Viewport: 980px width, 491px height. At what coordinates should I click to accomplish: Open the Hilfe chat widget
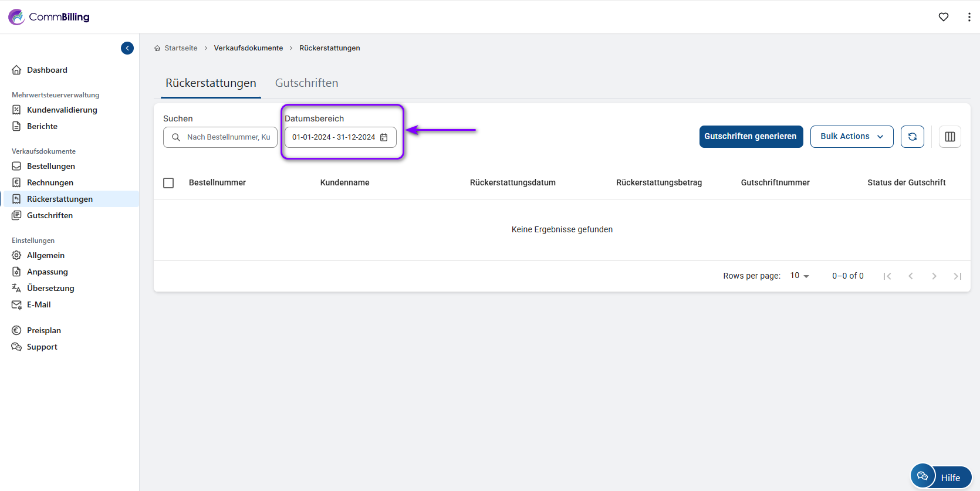click(941, 477)
